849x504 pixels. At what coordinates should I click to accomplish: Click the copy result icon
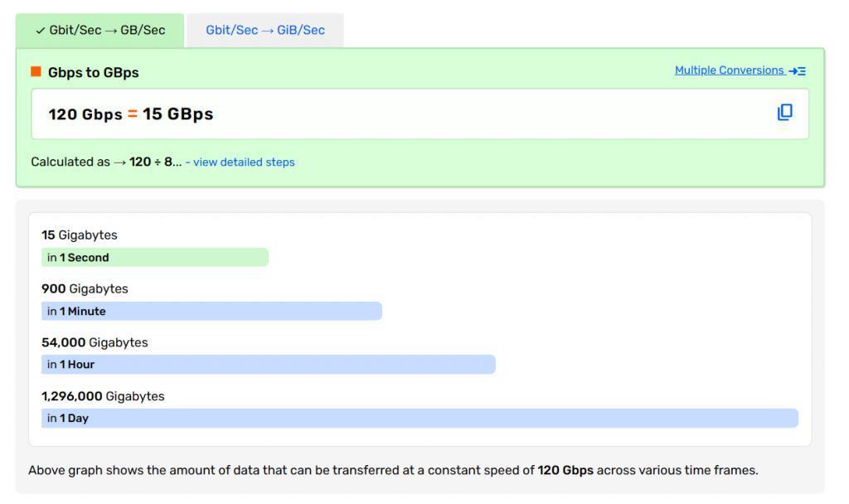point(785,112)
